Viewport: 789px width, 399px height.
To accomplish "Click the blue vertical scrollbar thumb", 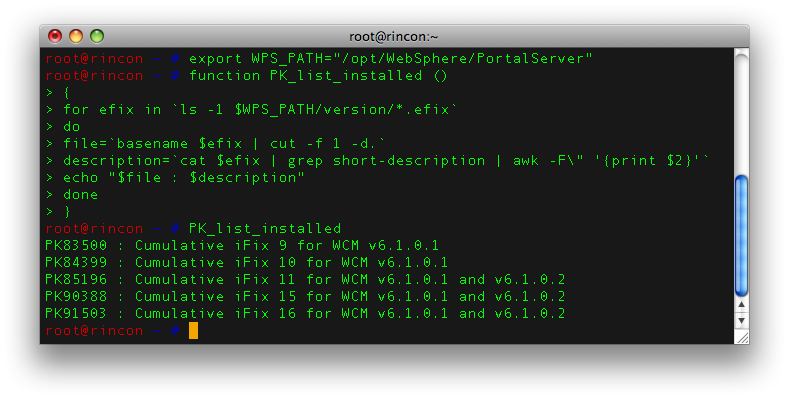I will [x=741, y=235].
